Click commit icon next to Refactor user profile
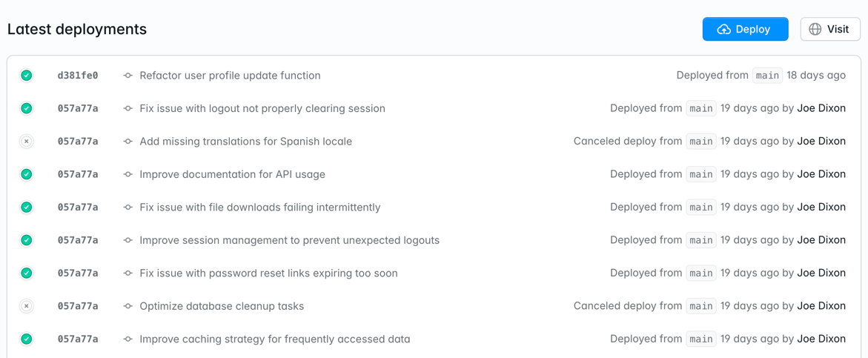 pos(128,76)
